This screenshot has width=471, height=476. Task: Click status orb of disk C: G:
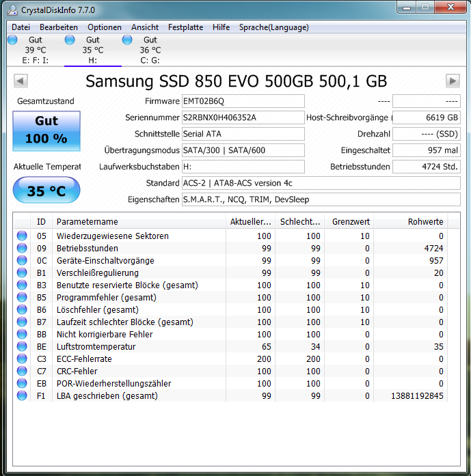click(127, 40)
